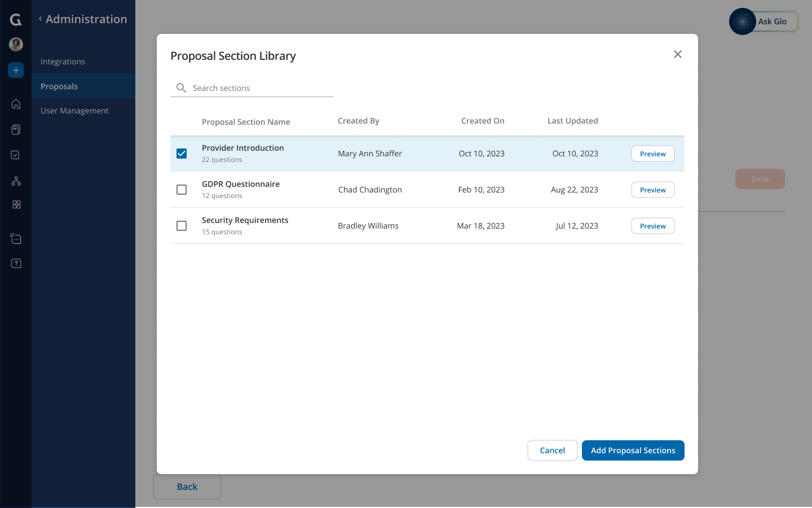Open the org chart workflow icon
Viewport: 812px width, 508px height.
coord(16,181)
